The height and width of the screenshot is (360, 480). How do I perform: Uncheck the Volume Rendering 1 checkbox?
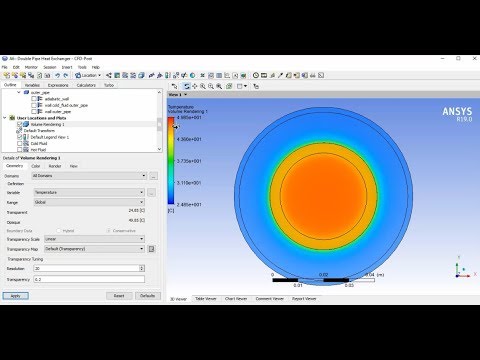tap(19, 124)
